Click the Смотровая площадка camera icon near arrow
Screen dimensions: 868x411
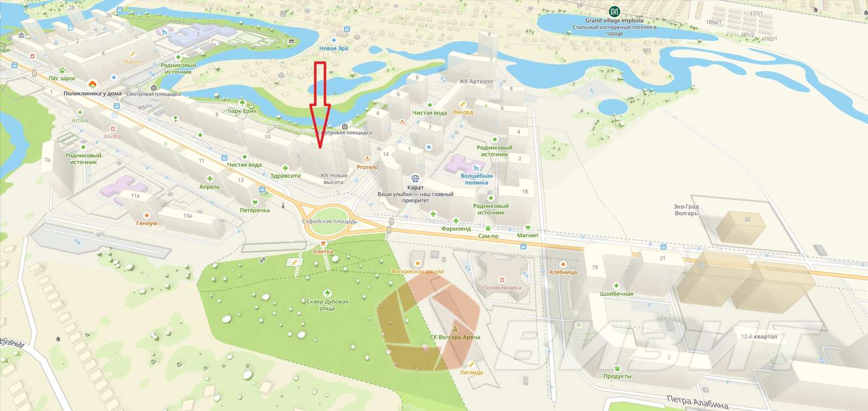(x=344, y=126)
